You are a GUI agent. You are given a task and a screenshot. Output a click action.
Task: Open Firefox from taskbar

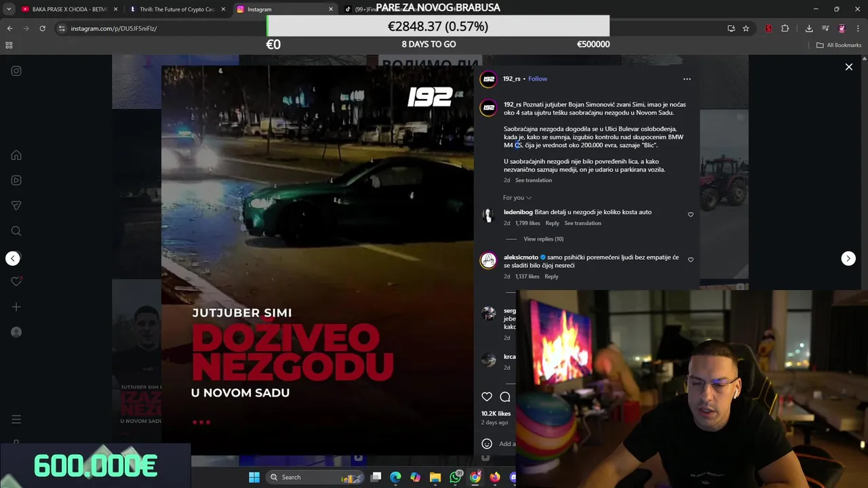495,477
